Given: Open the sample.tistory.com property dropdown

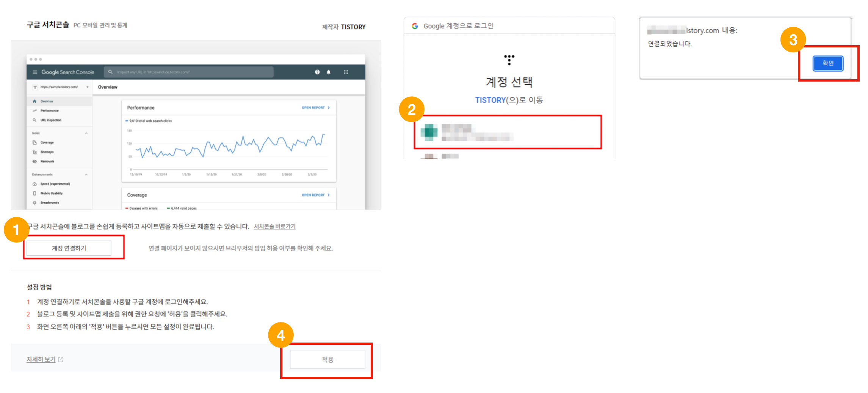Looking at the screenshot, I should click(88, 87).
